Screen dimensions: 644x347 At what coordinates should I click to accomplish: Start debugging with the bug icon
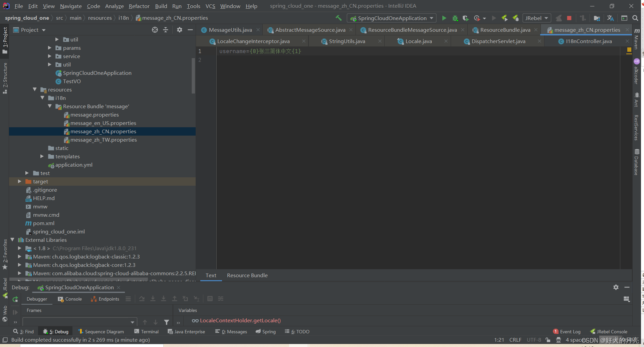(455, 18)
